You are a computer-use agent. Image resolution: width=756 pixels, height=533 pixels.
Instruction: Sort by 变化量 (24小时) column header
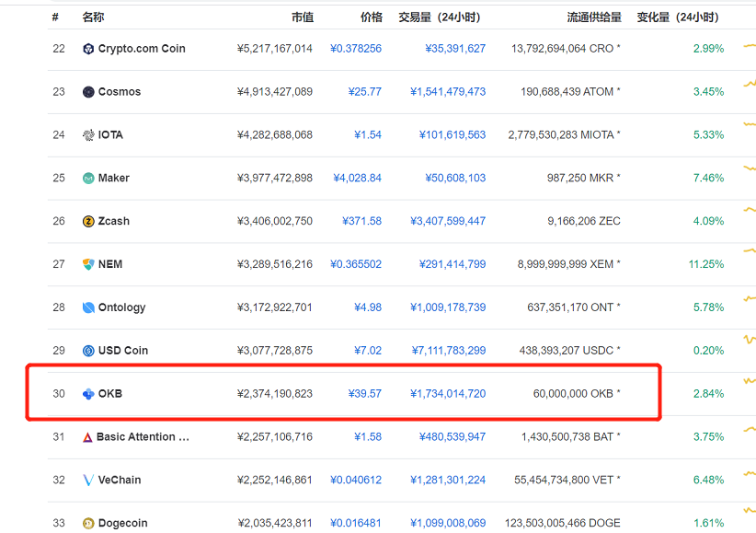click(678, 17)
